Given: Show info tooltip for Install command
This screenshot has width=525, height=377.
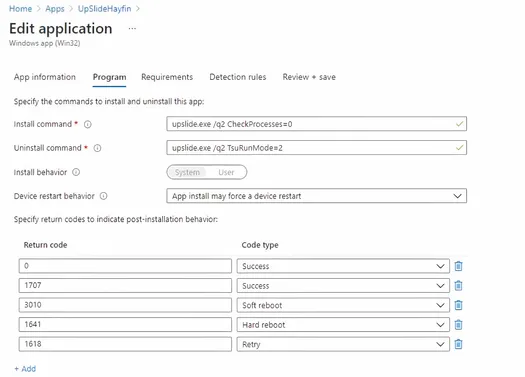Looking at the screenshot, I should click(x=87, y=125).
